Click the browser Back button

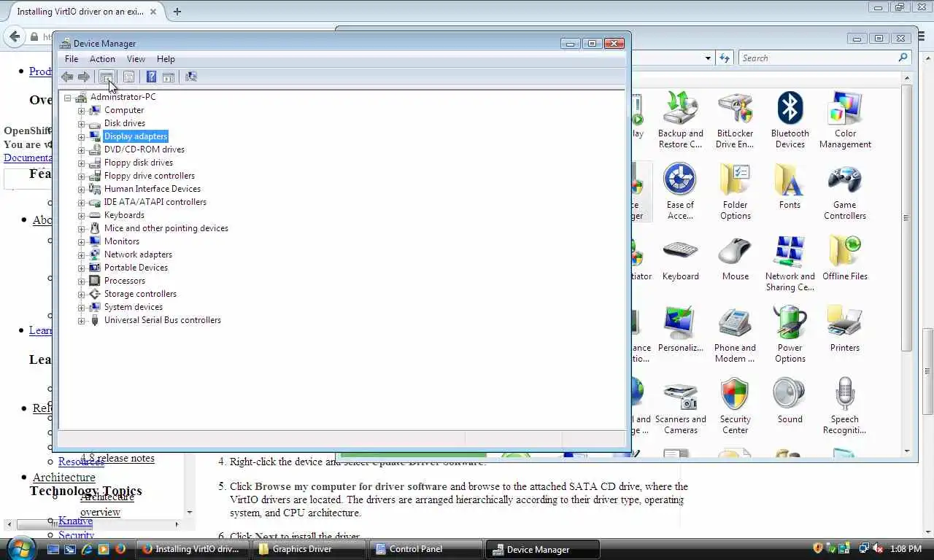tap(14, 36)
